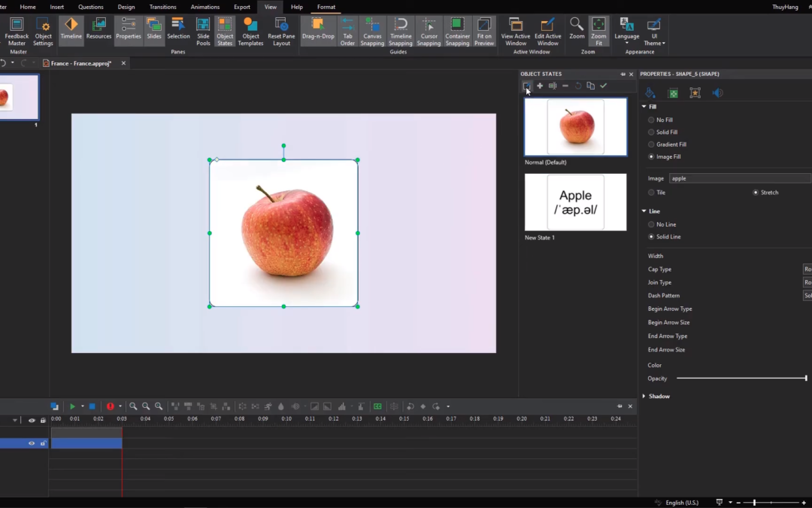Expand the Shadow section
The image size is (812, 508).
(x=644, y=397)
